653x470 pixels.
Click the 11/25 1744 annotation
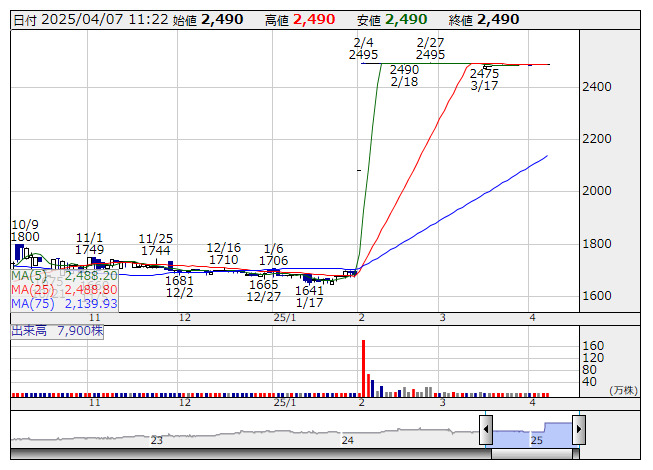pos(155,244)
